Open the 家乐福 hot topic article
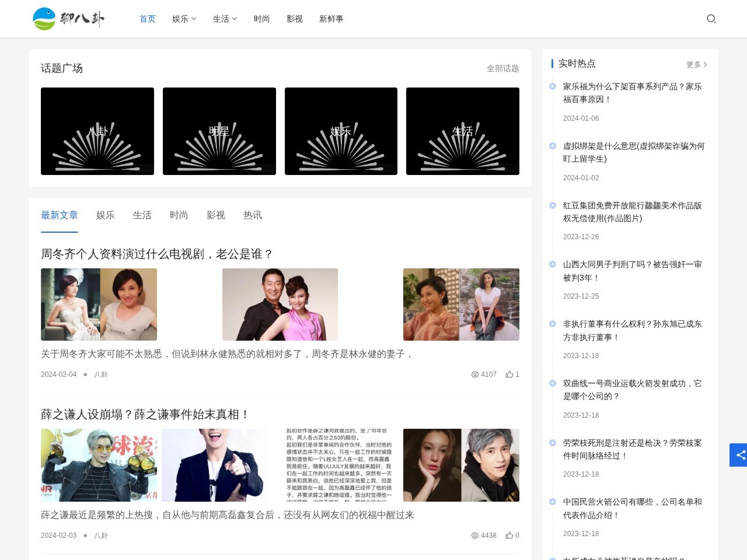Image resolution: width=747 pixels, height=560 pixels. 632,93
